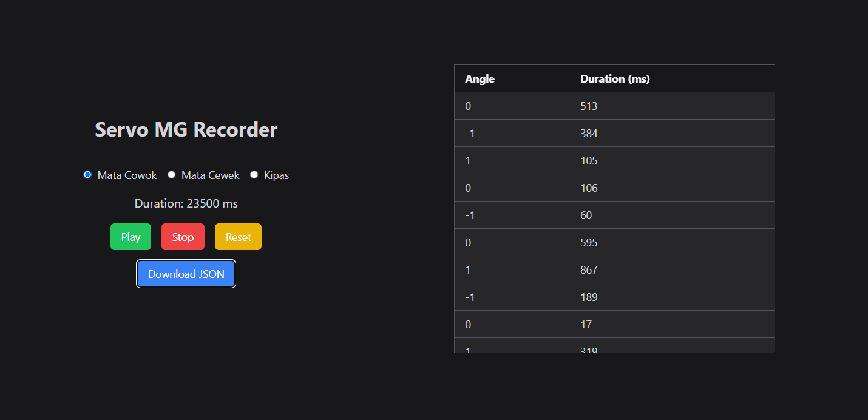Download the recording as JSON

(186, 274)
